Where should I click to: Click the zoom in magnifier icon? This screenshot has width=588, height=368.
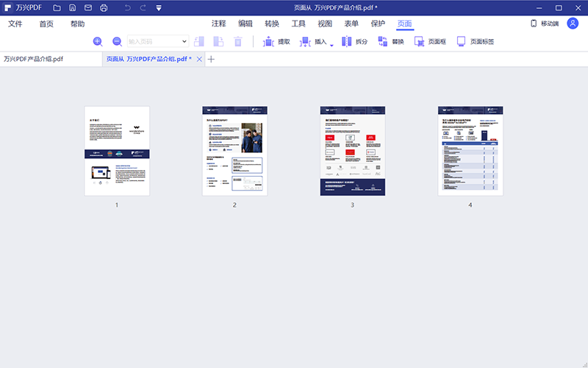point(98,42)
